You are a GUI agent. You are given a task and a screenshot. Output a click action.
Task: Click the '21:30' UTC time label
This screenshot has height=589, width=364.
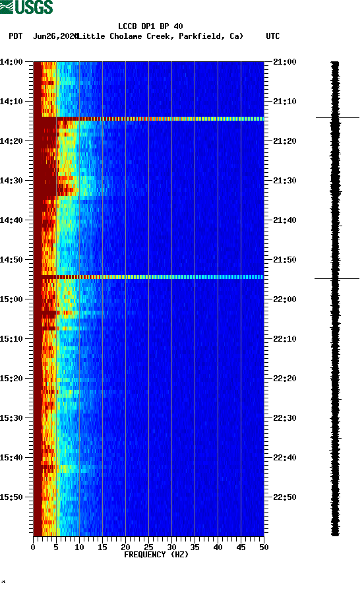point(285,180)
